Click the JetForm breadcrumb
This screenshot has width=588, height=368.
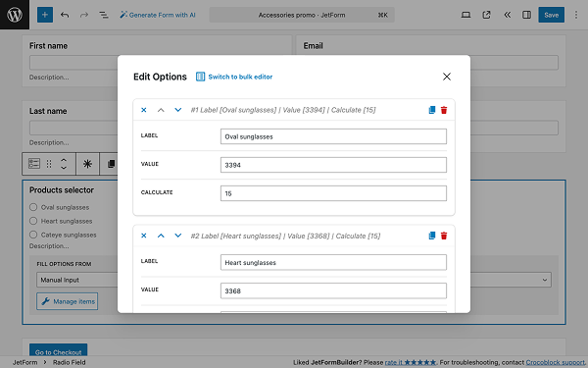click(x=25, y=362)
